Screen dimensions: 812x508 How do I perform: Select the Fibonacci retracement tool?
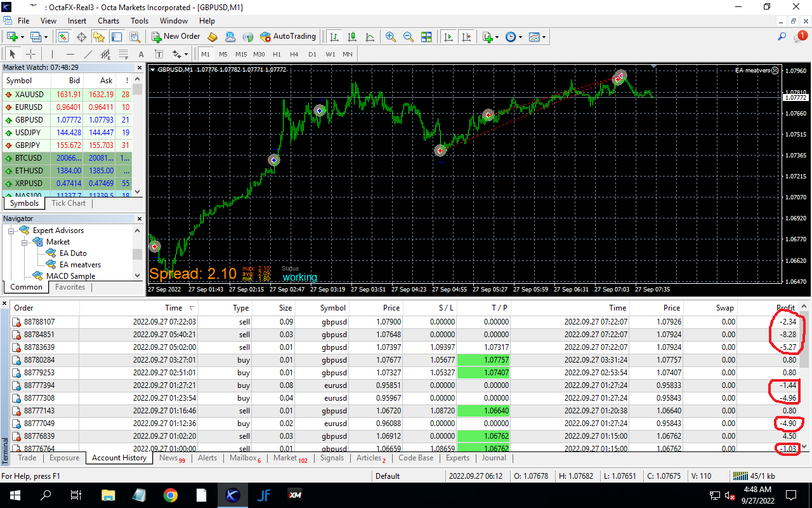pos(124,54)
